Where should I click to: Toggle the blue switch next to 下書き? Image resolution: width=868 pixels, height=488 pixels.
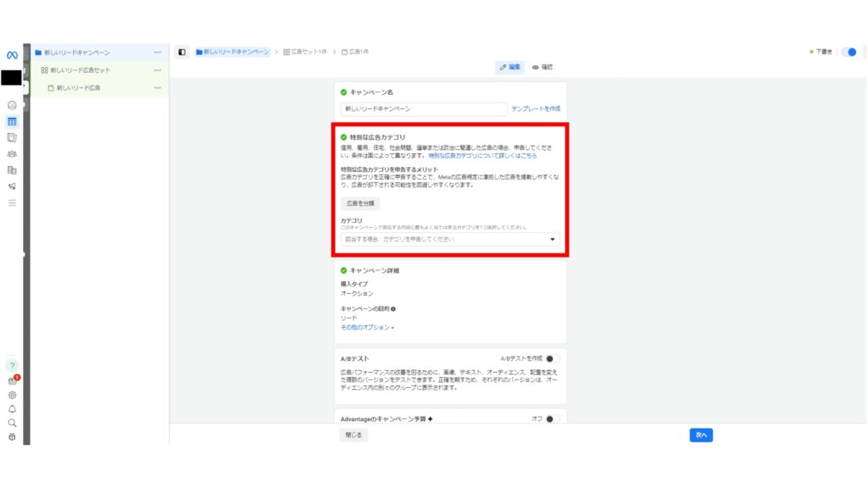pyautogui.click(x=849, y=51)
